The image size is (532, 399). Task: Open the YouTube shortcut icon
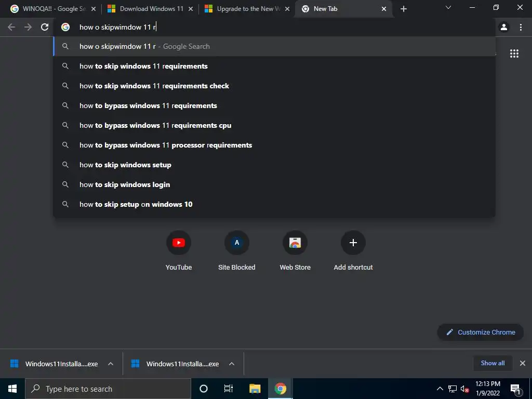(x=179, y=243)
